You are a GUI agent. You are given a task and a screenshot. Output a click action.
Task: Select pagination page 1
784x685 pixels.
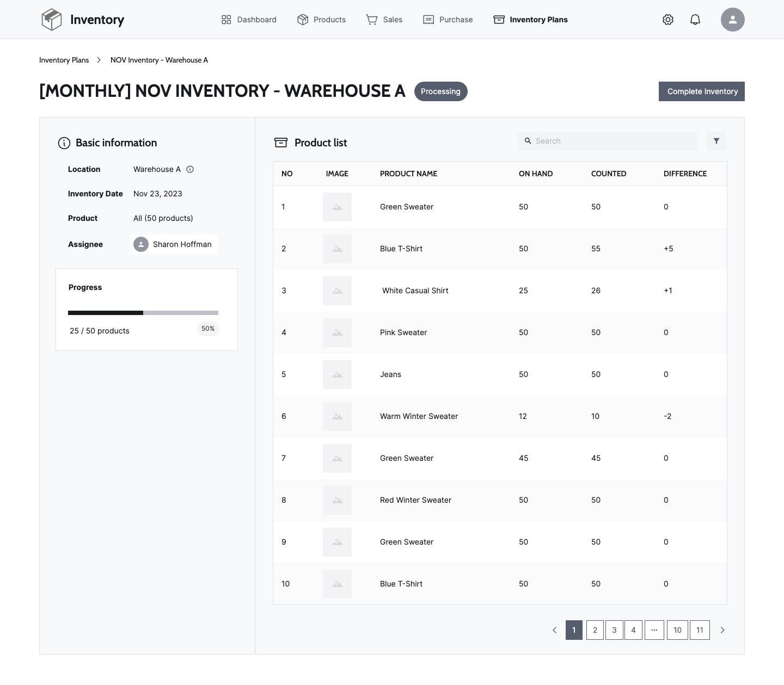click(574, 630)
